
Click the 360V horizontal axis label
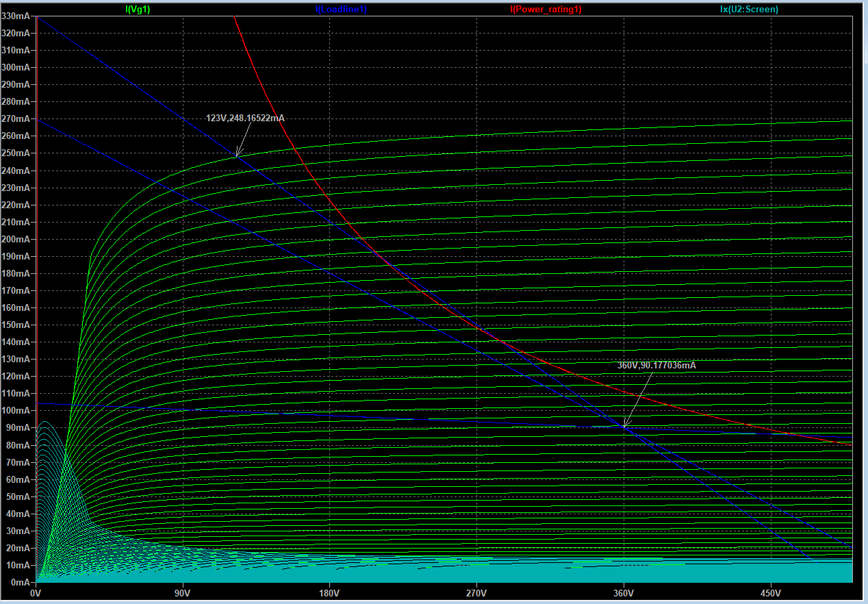click(x=624, y=593)
